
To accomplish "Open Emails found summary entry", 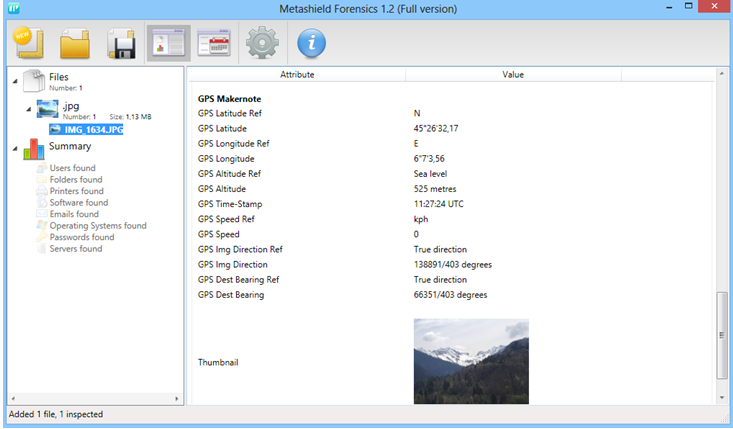I will (x=73, y=214).
